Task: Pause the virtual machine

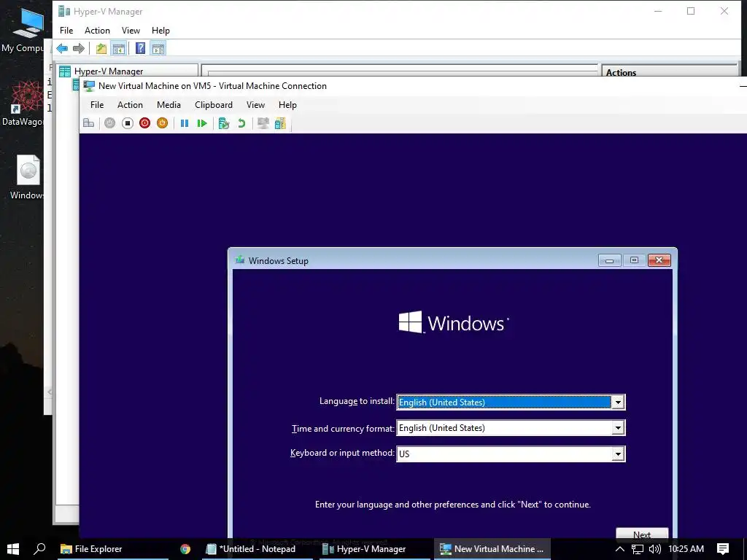Action: 185,123
